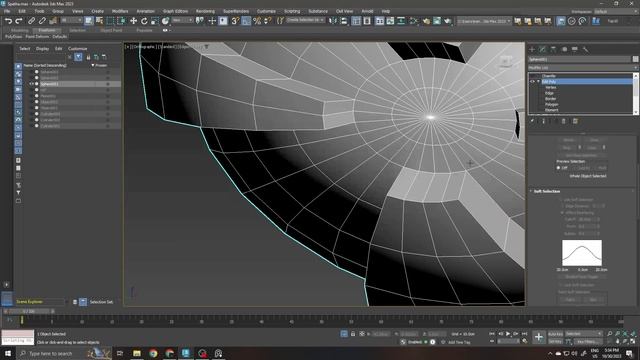Screen dimensions: 640x360
Task: Switch to the Freeform ribbon tab
Action: (47, 30)
